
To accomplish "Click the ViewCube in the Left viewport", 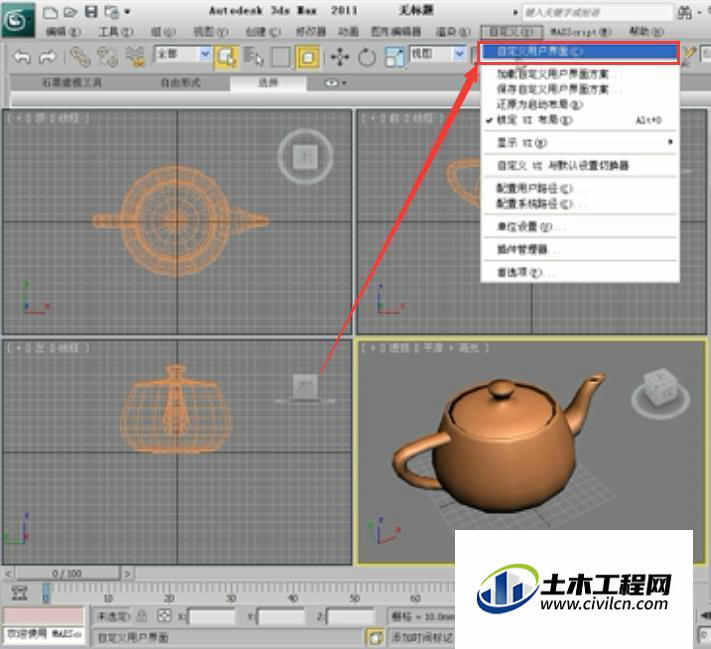I will pos(305,387).
